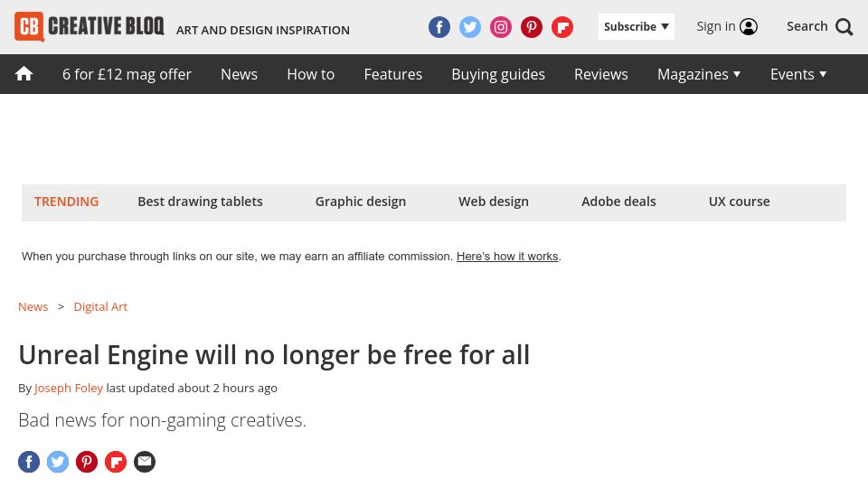The height and width of the screenshot is (488, 868).
Task: Expand the Subscribe dropdown
Action: [x=636, y=26]
